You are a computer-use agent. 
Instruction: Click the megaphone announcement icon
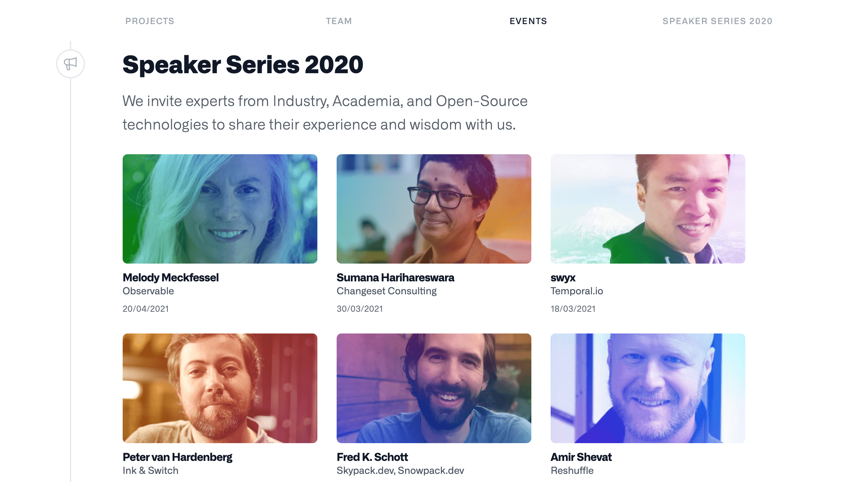pyautogui.click(x=71, y=64)
